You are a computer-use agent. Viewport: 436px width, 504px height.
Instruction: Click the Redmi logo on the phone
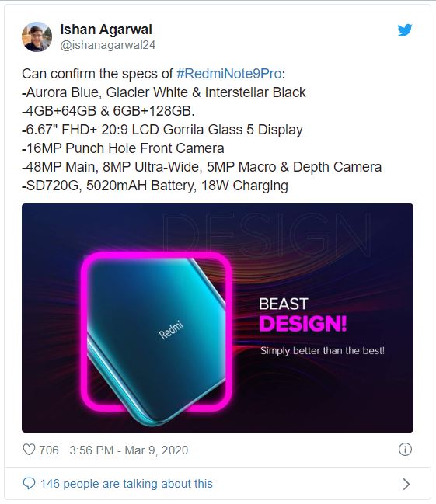pyautogui.click(x=171, y=330)
